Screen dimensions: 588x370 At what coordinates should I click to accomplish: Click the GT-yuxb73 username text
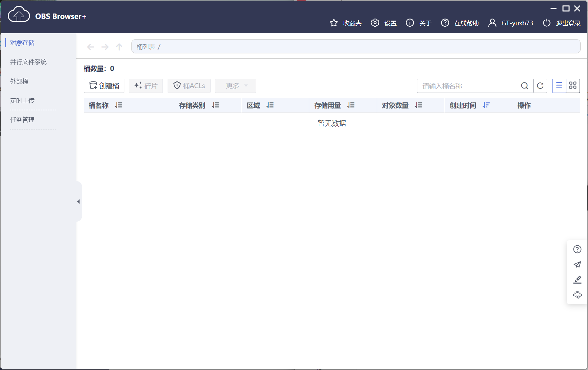coord(517,23)
